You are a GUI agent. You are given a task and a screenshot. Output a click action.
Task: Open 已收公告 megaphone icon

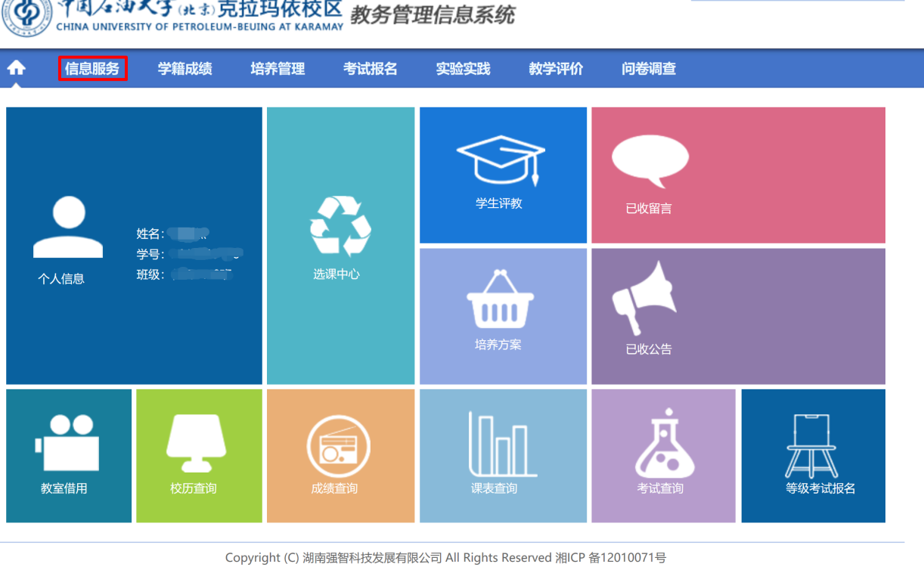coord(643,299)
